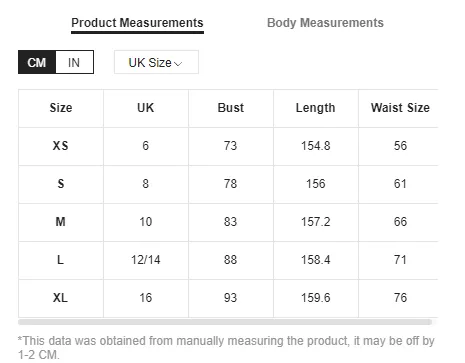Click the measurement disclaimer note text

(x=226, y=347)
